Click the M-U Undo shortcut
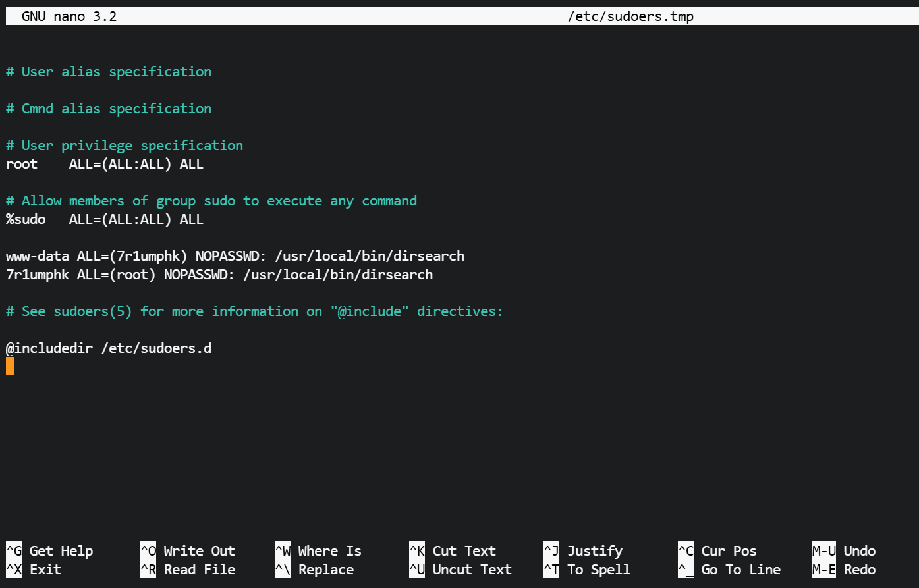 pyautogui.click(x=844, y=551)
